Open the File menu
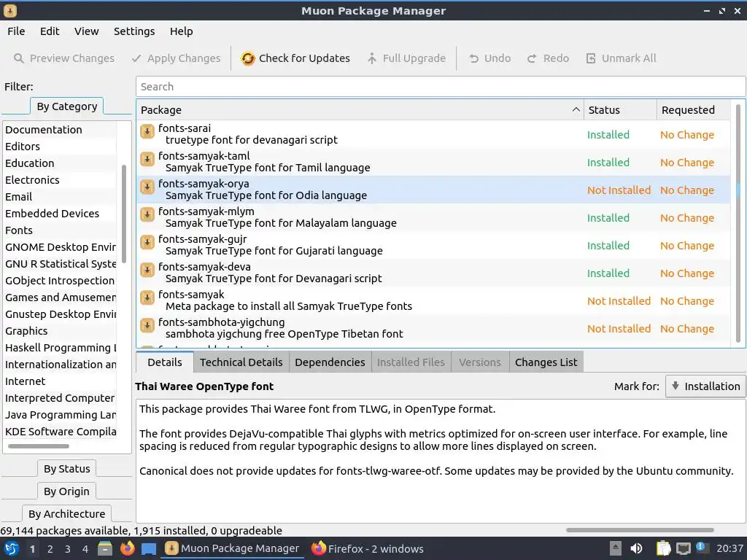The width and height of the screenshot is (747, 560). (x=16, y=31)
